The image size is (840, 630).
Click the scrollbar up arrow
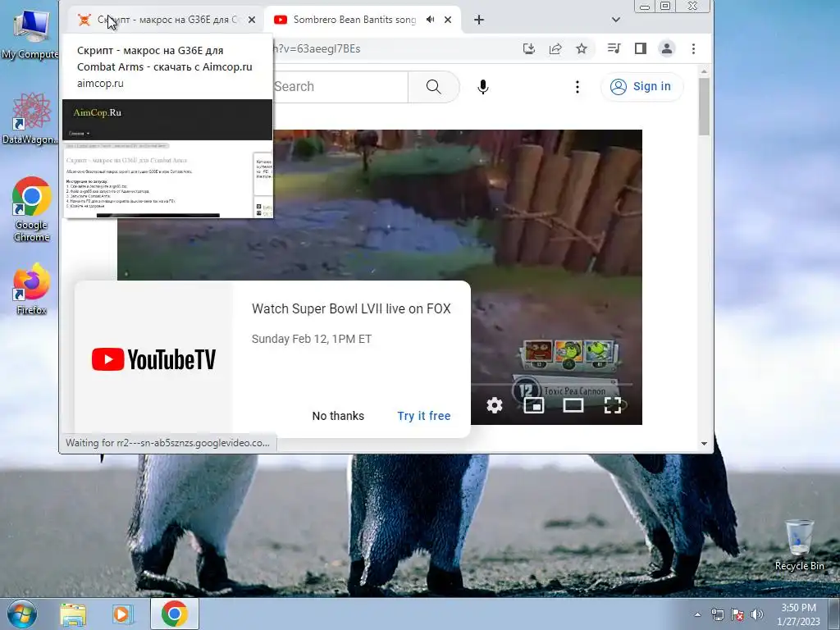[704, 71]
